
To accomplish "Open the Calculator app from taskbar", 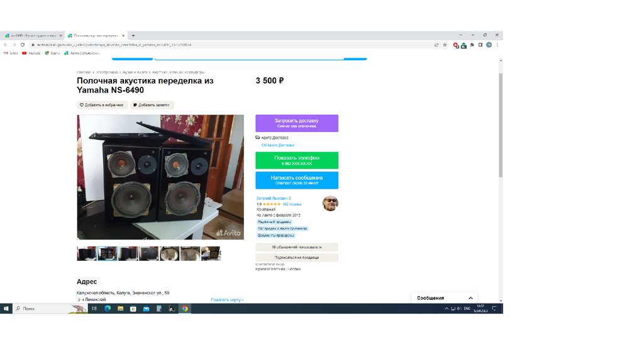I will point(159,309).
